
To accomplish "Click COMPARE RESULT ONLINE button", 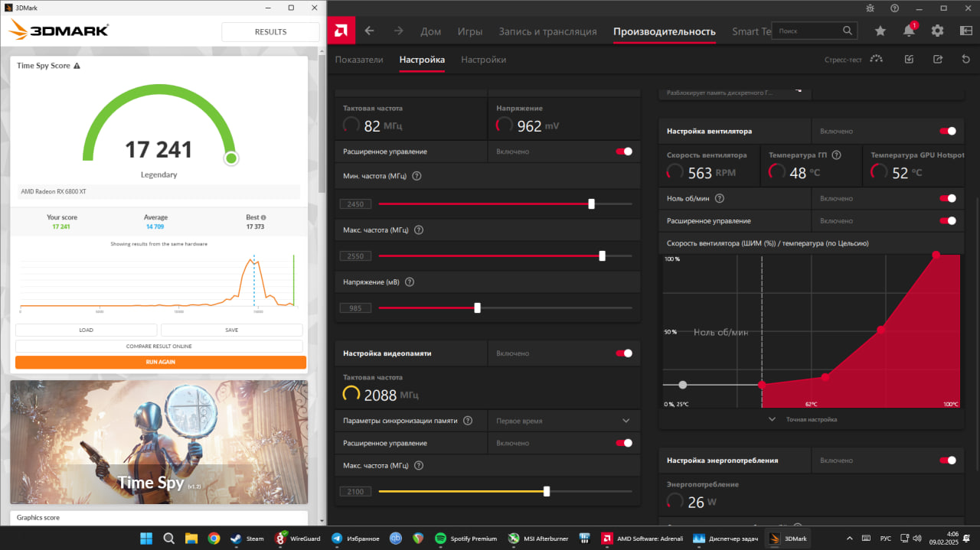I will (x=159, y=347).
